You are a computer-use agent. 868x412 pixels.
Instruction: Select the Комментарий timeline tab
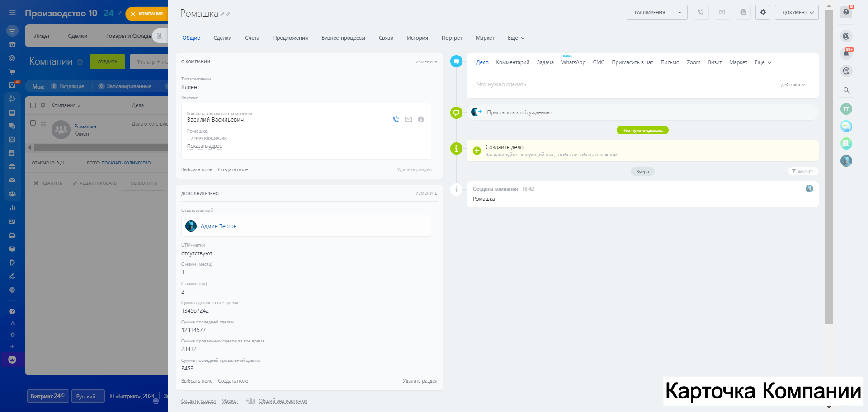click(512, 62)
